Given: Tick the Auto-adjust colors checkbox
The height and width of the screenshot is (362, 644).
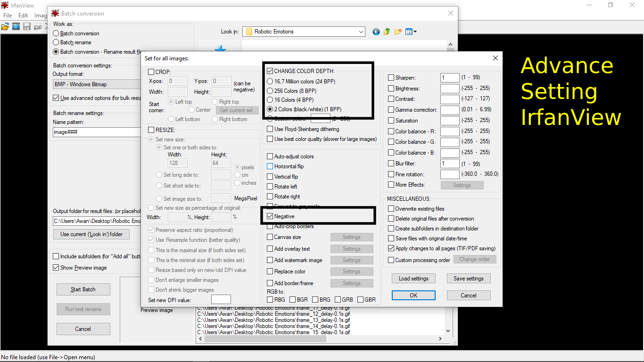Looking at the screenshot, I should click(x=270, y=156).
